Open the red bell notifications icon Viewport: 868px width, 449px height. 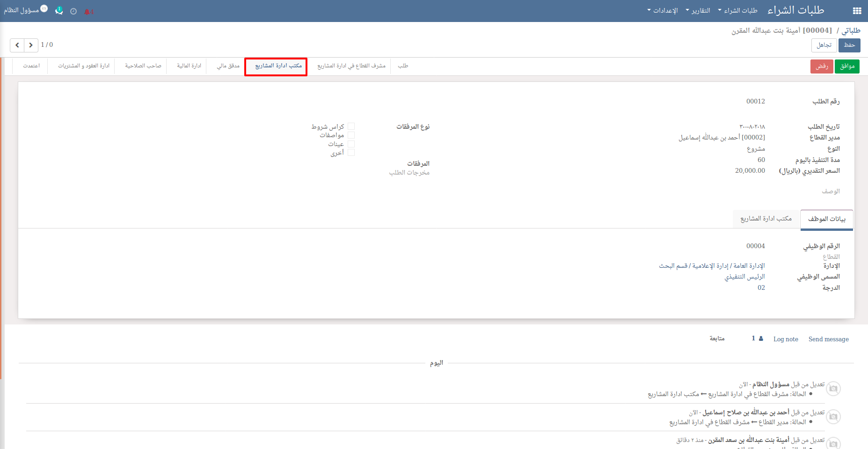coord(88,12)
